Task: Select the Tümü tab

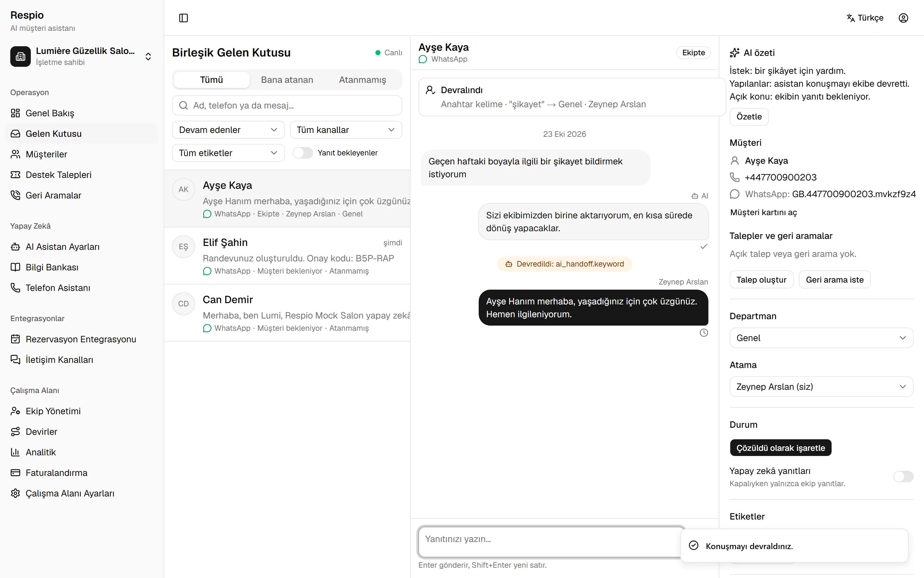Action: tap(211, 80)
